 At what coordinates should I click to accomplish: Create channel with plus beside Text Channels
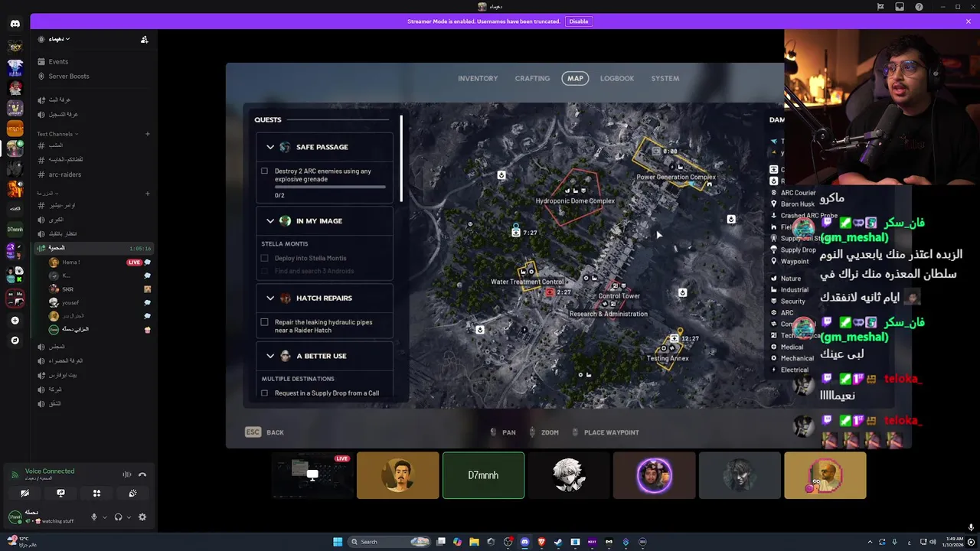[x=148, y=134]
